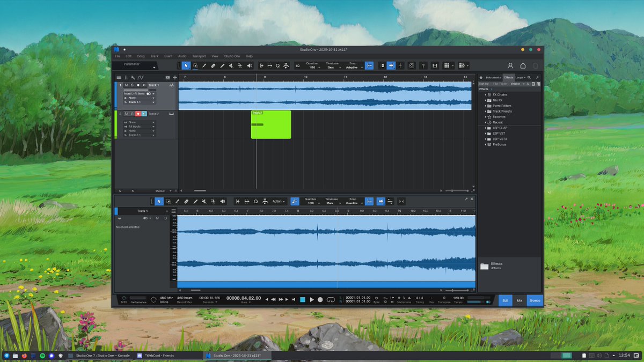Select the Arrow tool in the main toolbar
The width and height of the screenshot is (644, 362).
coord(186,65)
